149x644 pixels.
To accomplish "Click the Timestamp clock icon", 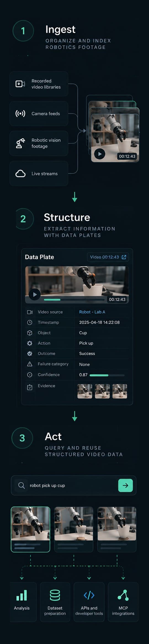I will [30, 322].
